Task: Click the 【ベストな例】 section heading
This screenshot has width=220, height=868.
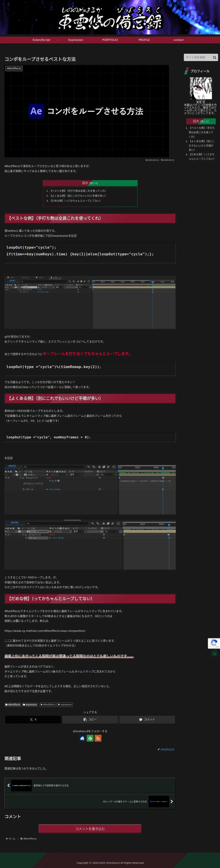Action: [90, 218]
